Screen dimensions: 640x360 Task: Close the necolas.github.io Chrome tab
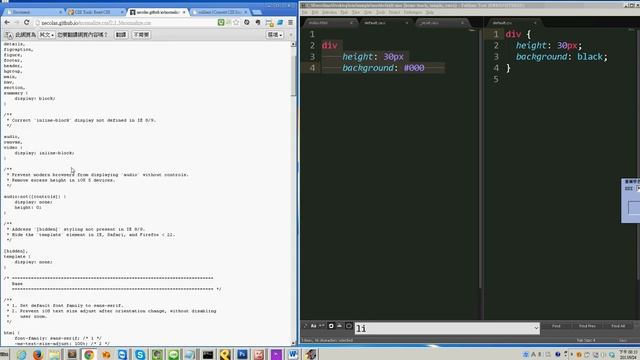(x=184, y=12)
